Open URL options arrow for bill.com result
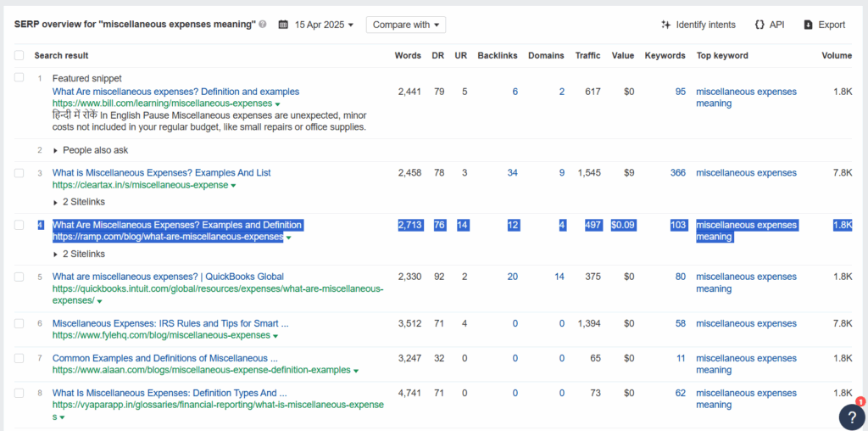868x431 pixels. pos(277,104)
